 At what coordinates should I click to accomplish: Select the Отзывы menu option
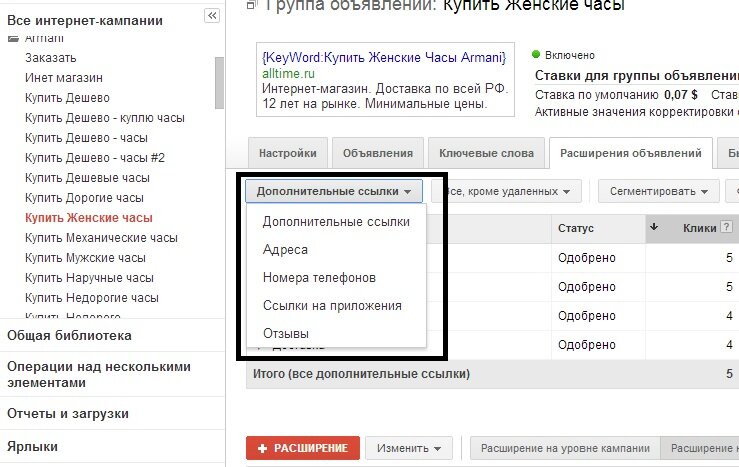click(286, 332)
